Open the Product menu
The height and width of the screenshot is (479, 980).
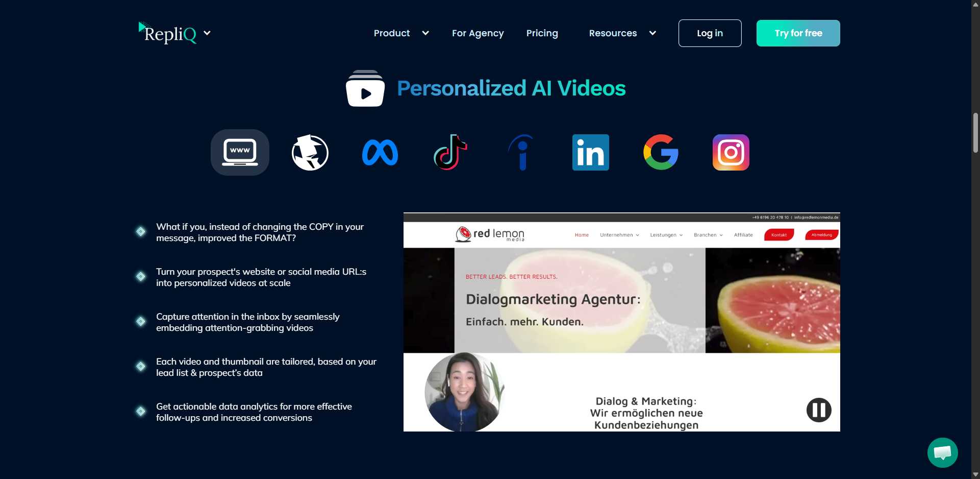click(x=392, y=33)
